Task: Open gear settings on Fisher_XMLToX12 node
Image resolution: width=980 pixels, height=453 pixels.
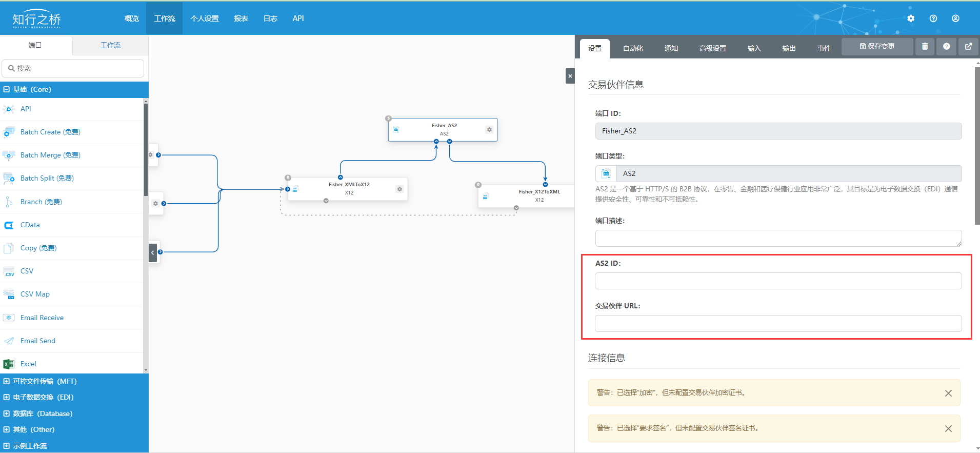Action: point(399,189)
